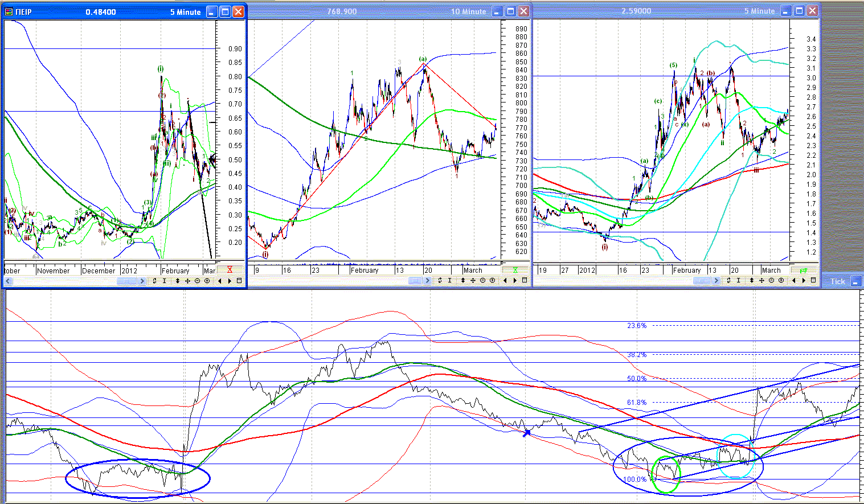
Task: Click the '10 Minute' title label
Action: pos(468,11)
